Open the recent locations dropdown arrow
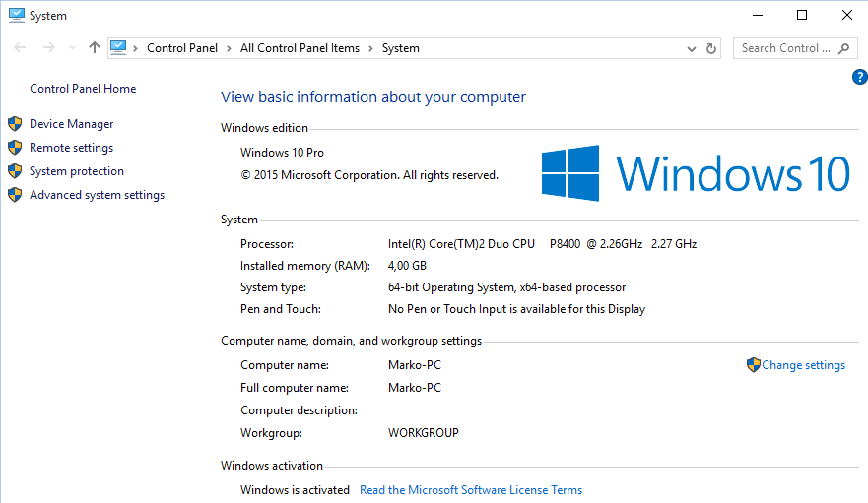The image size is (868, 503). pos(72,48)
